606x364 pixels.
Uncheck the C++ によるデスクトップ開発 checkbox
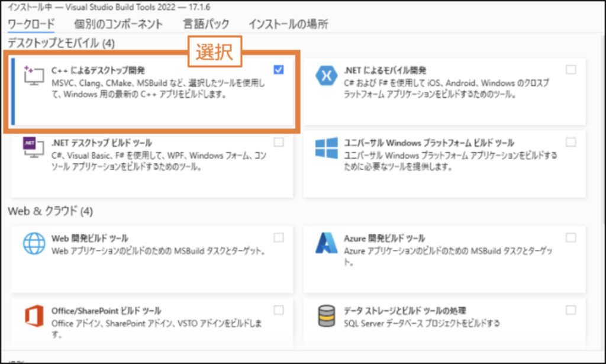(x=278, y=70)
